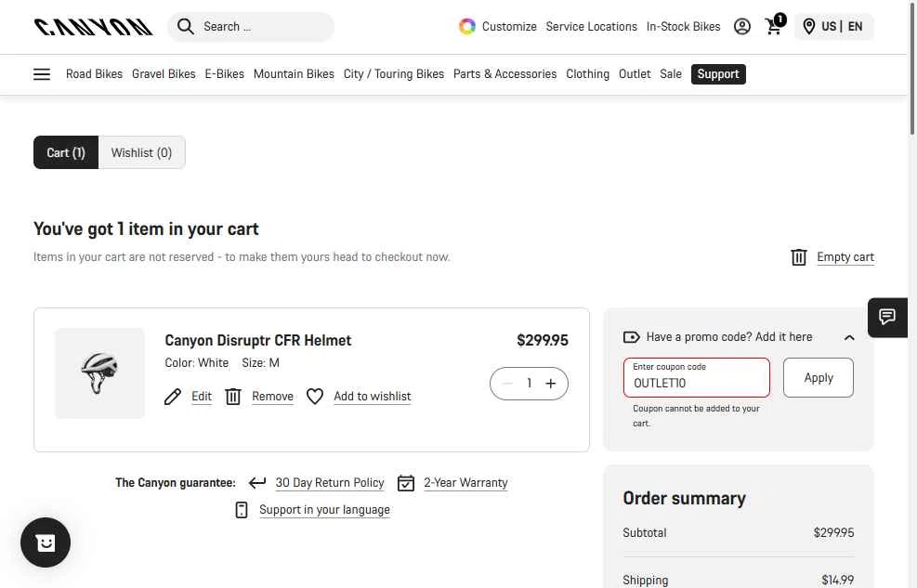Open the E-Bikes menu
The image size is (917, 588).
tap(225, 74)
